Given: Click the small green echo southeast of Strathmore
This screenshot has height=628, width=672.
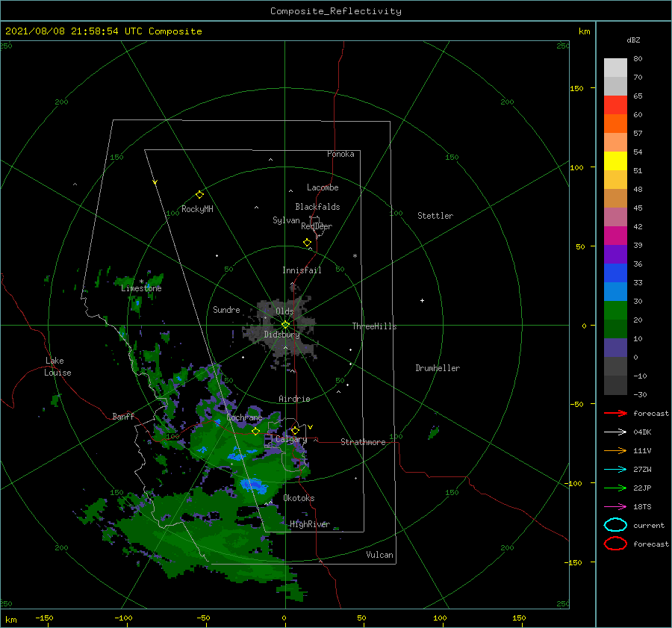Looking at the screenshot, I should (x=433, y=432).
